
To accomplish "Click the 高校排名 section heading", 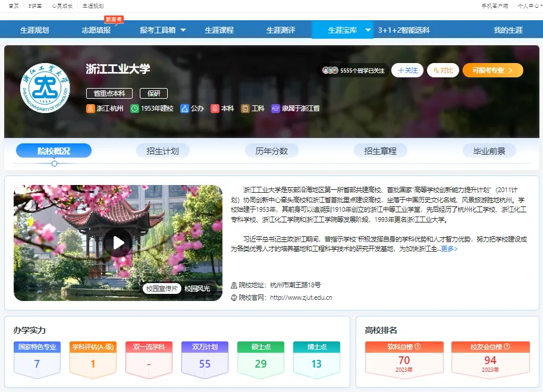I will tap(381, 330).
